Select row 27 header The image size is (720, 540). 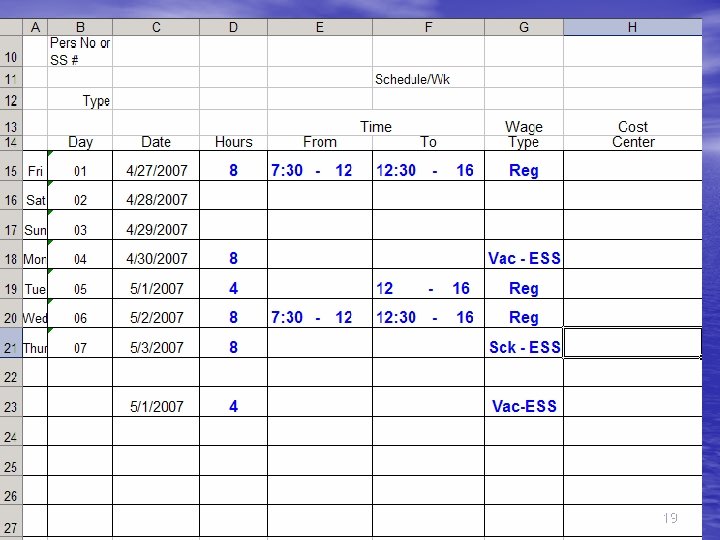[11, 522]
